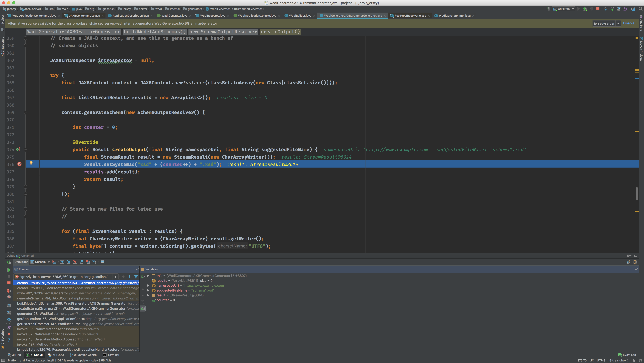This screenshot has height=363, width=644.
Task: Open the Unnamed run configuration dropdown
Action: (564, 9)
